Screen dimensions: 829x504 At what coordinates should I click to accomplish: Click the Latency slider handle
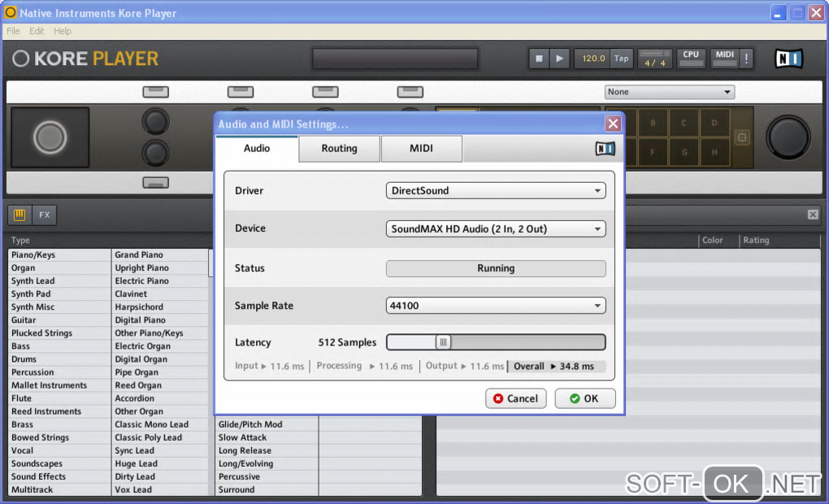pos(443,342)
